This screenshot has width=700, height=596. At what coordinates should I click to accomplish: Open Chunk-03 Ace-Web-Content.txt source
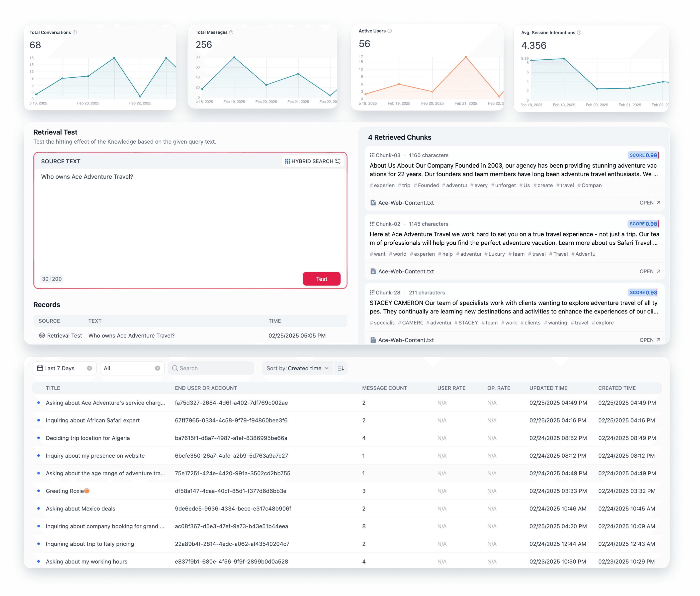650,203
